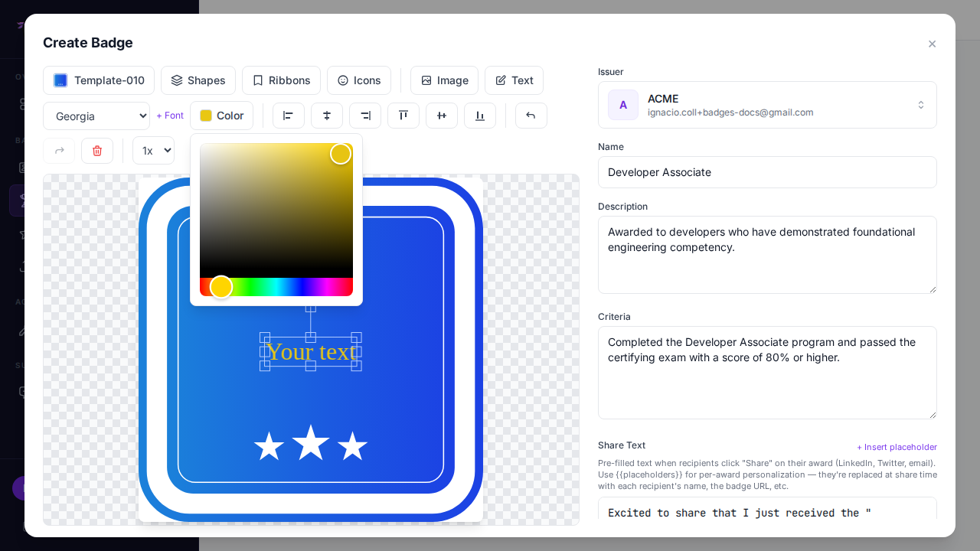This screenshot has height=551, width=980.
Task: Click the align right icon
Action: tap(365, 116)
